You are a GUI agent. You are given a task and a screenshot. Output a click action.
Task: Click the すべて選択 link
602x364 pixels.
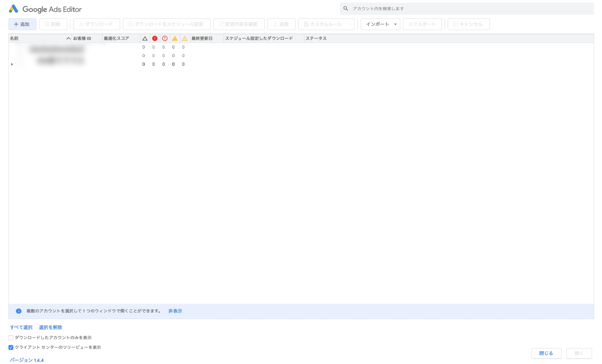[x=21, y=327]
